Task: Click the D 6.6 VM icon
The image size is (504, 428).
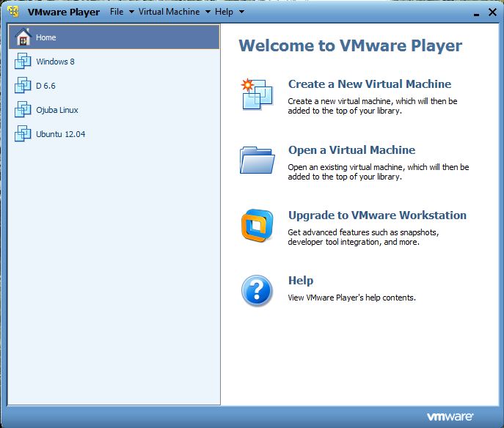Action: (x=23, y=86)
